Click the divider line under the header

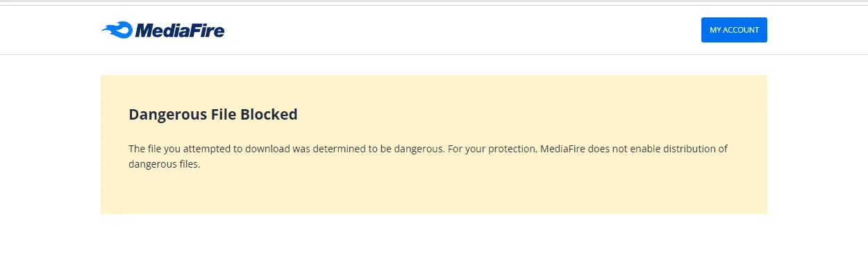(x=434, y=54)
